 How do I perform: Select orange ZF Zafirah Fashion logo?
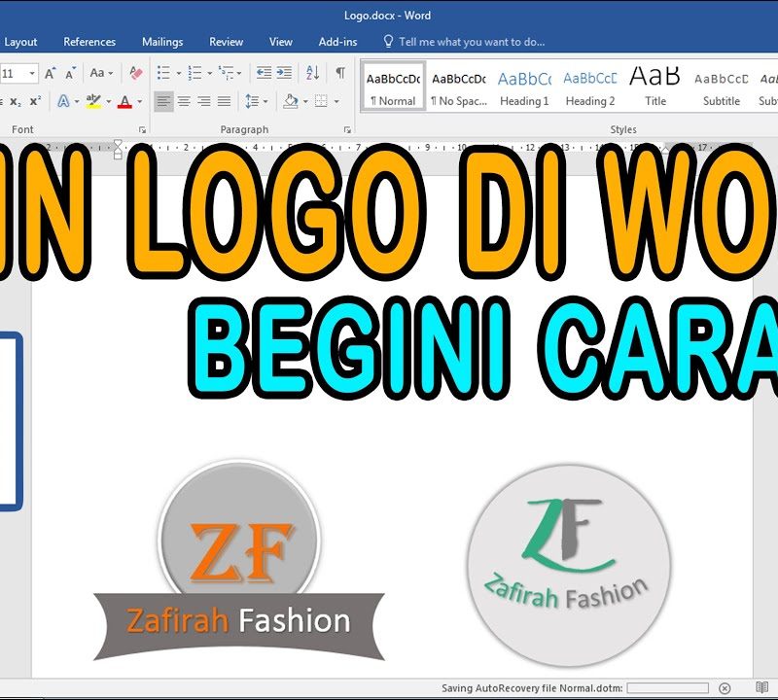[x=239, y=562]
